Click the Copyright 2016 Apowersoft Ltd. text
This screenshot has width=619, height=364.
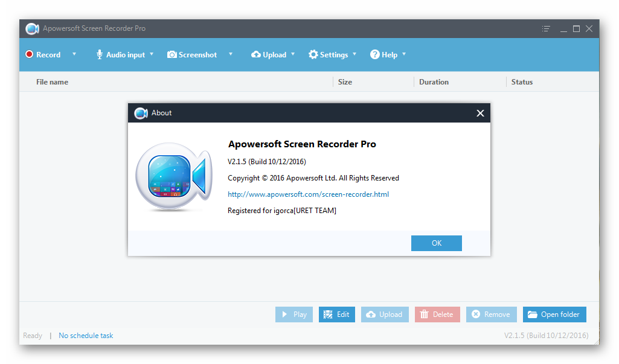click(313, 178)
